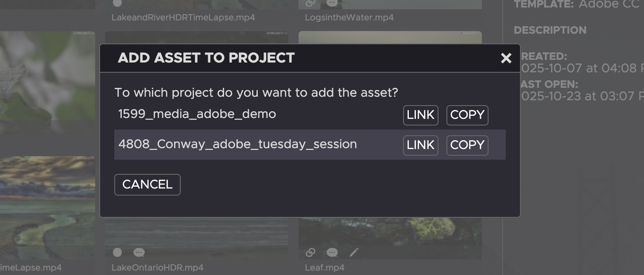Cancel adding the asset to a project
Viewport: 644px width, 275px height.
(147, 185)
